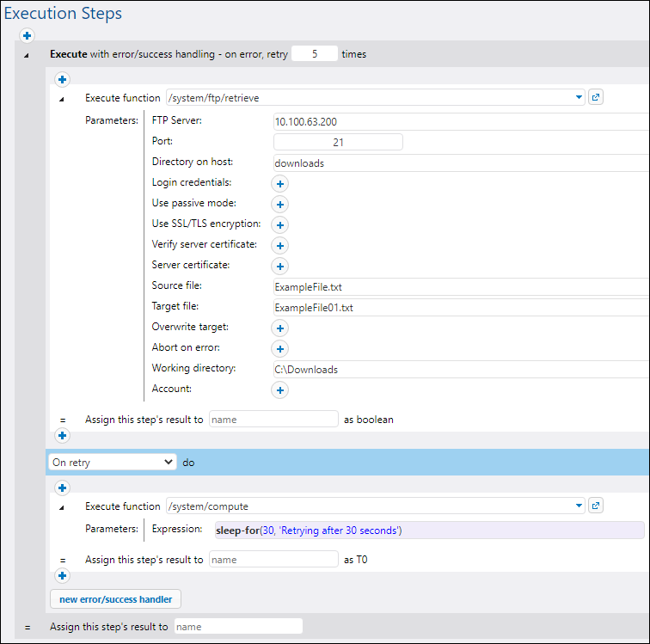
Task: Click the new error/success handler button
Action: pos(115,598)
